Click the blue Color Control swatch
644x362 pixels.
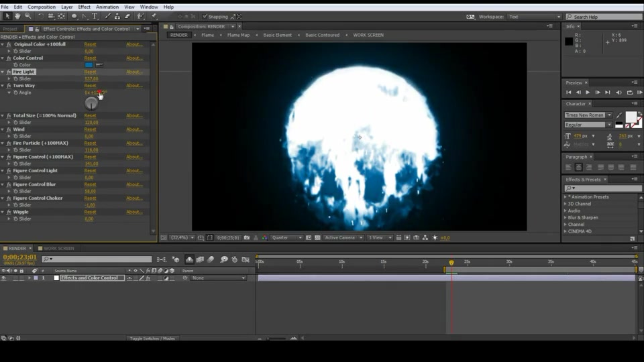pyautogui.click(x=89, y=65)
